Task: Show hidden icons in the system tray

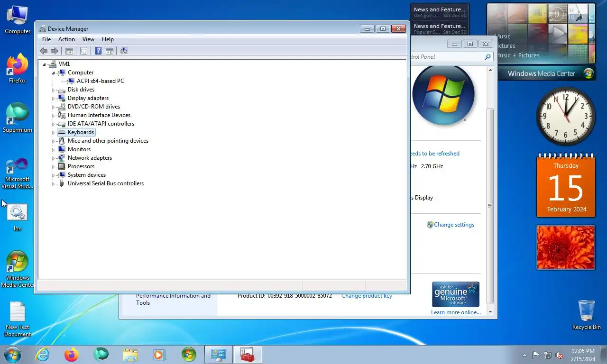Action: [524, 355]
